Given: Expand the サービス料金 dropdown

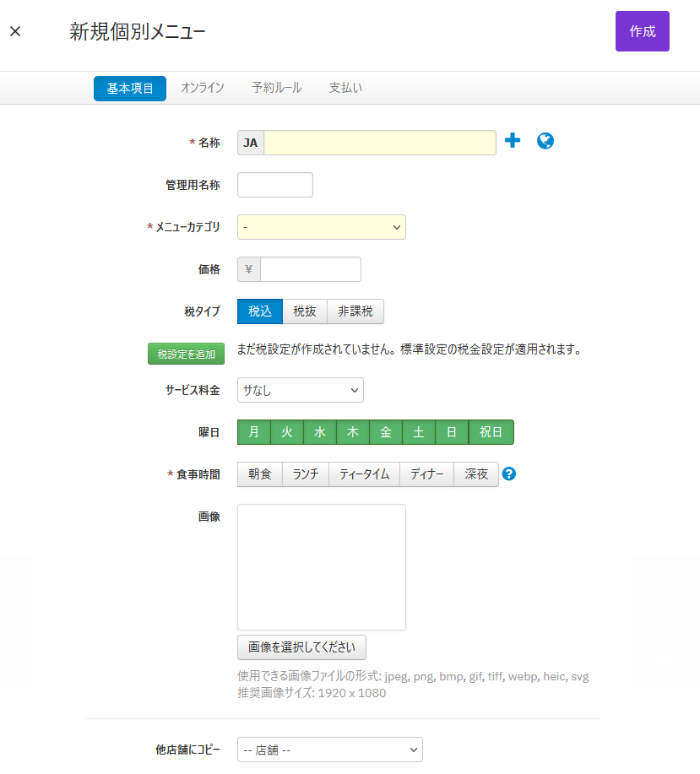Looking at the screenshot, I should tap(301, 390).
